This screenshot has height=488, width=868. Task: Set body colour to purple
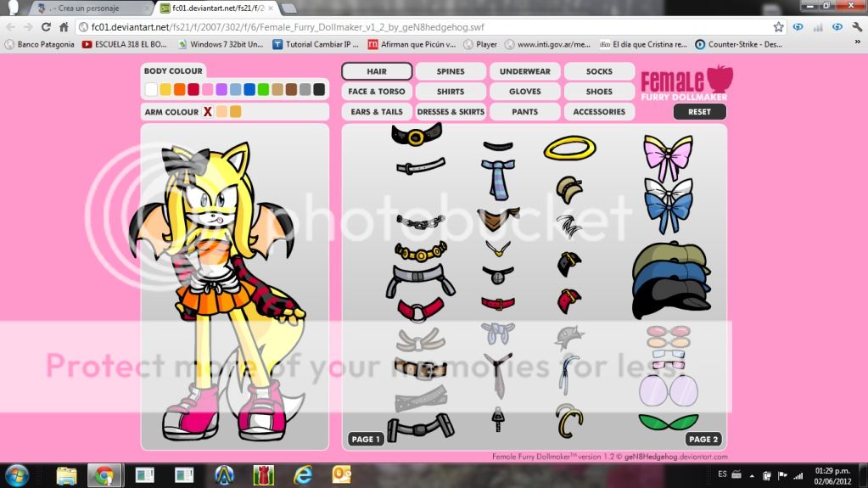pos(221,89)
